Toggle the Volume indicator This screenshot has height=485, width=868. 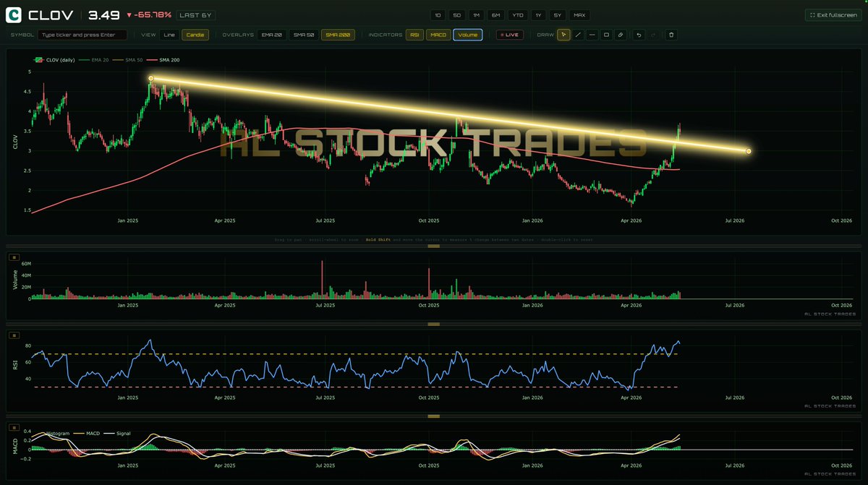tap(467, 34)
